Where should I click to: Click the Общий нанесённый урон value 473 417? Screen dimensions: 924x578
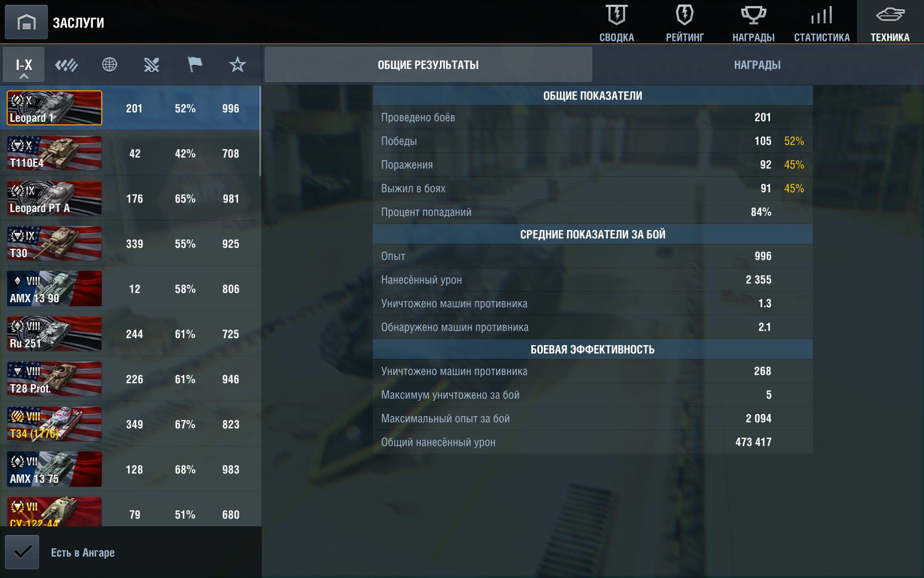[x=754, y=442]
